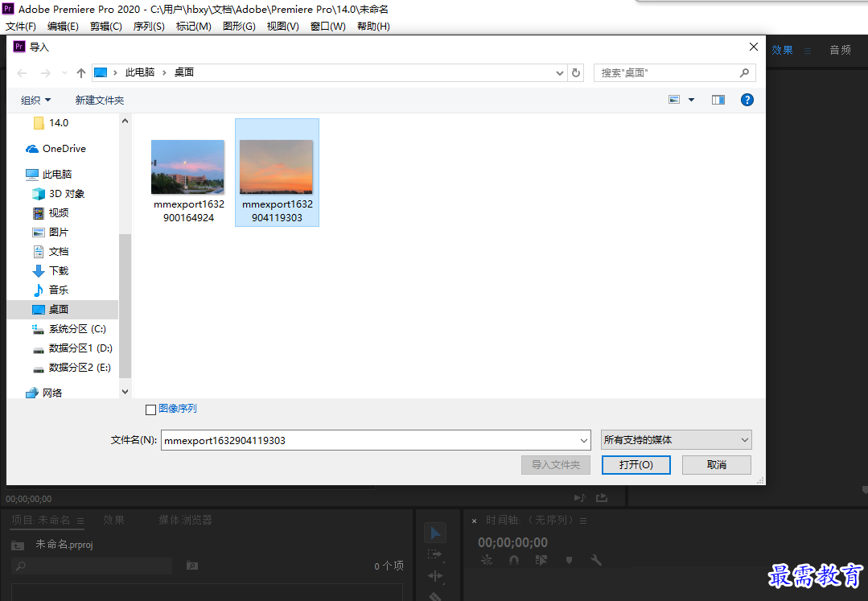Open the 窗口(W) menu
Viewport: 868px width, 601px height.
[327, 27]
